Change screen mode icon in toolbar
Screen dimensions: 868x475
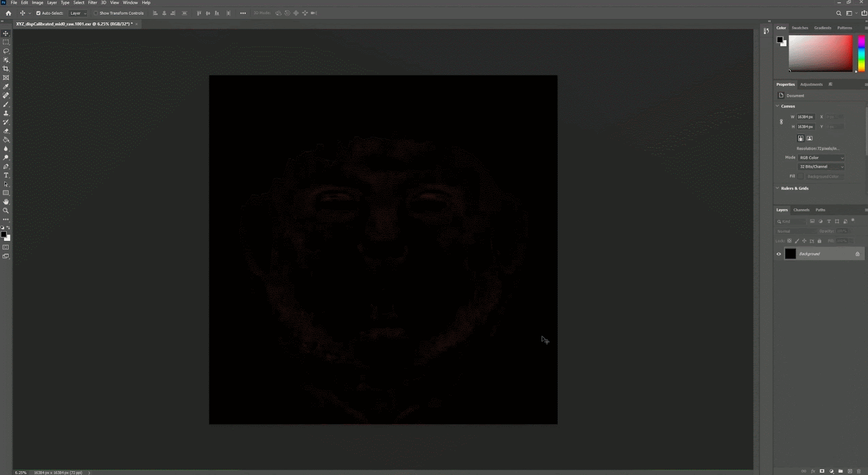(6, 256)
